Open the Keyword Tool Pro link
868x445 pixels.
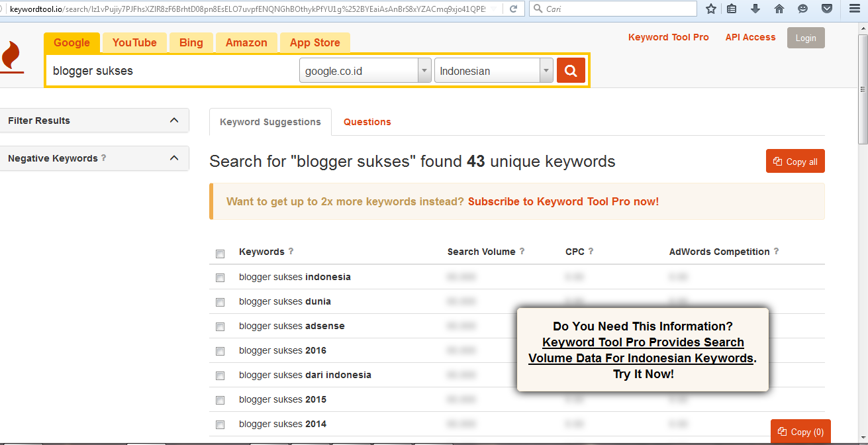(x=669, y=37)
